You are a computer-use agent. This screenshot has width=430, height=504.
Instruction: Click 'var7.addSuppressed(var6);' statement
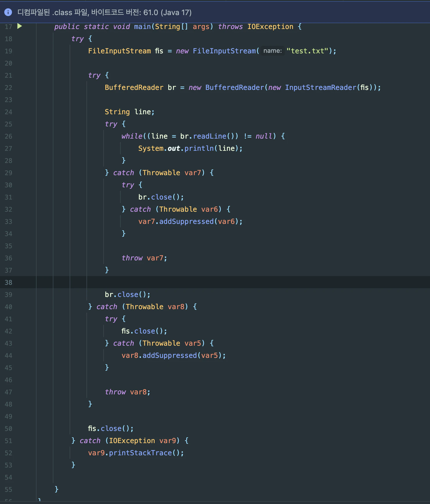(x=190, y=222)
